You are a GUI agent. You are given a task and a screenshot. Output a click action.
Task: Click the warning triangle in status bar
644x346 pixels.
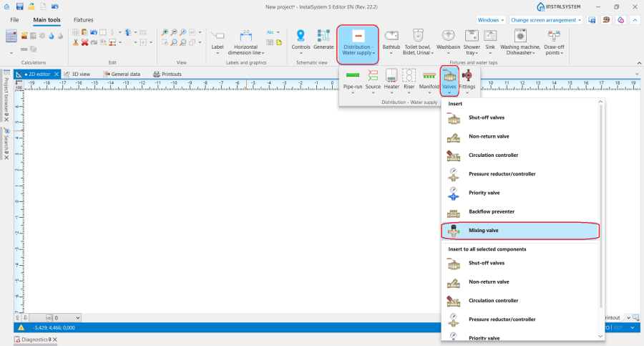[x=21, y=328]
